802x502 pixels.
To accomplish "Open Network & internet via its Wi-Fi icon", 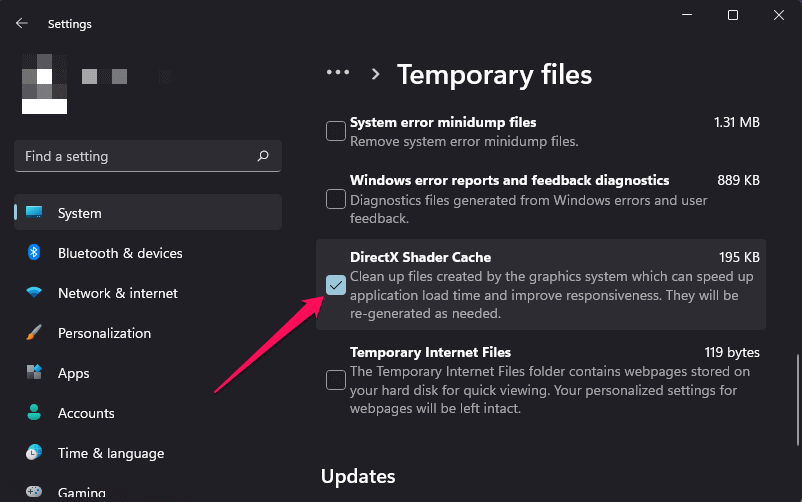I will pyautogui.click(x=35, y=293).
